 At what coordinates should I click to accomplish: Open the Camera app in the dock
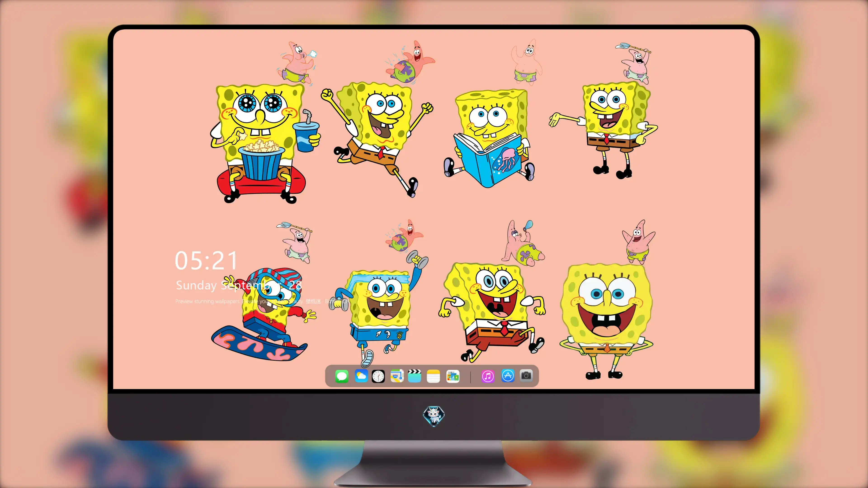[526, 375]
